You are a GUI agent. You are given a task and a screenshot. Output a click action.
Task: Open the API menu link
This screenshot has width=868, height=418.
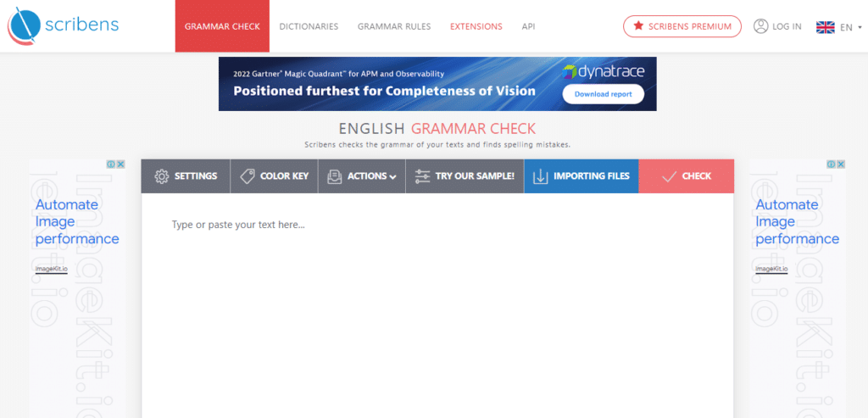coord(529,26)
